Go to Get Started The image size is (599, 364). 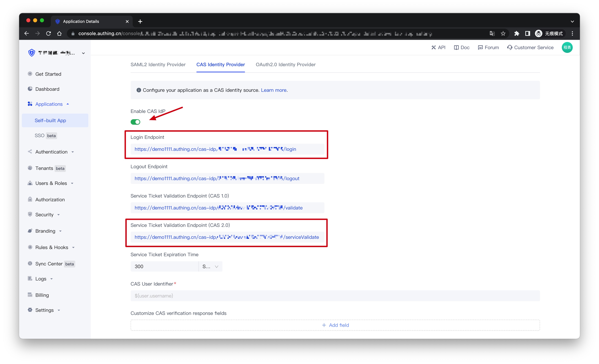[48, 74]
